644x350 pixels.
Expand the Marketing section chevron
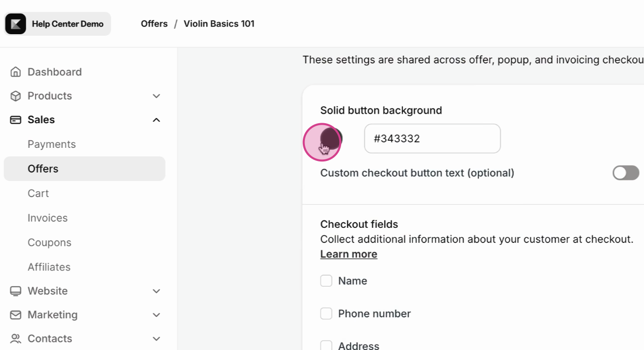156,315
